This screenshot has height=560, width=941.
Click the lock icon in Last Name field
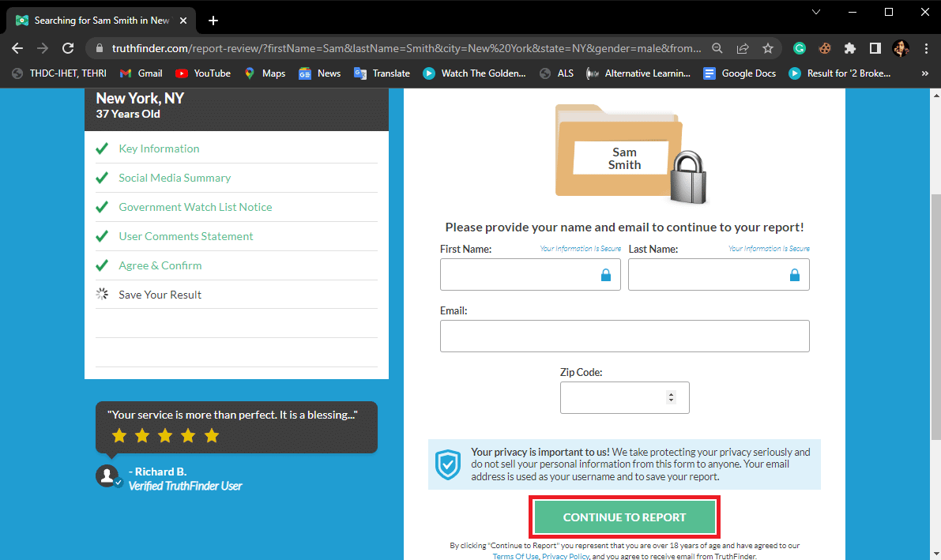pos(795,275)
